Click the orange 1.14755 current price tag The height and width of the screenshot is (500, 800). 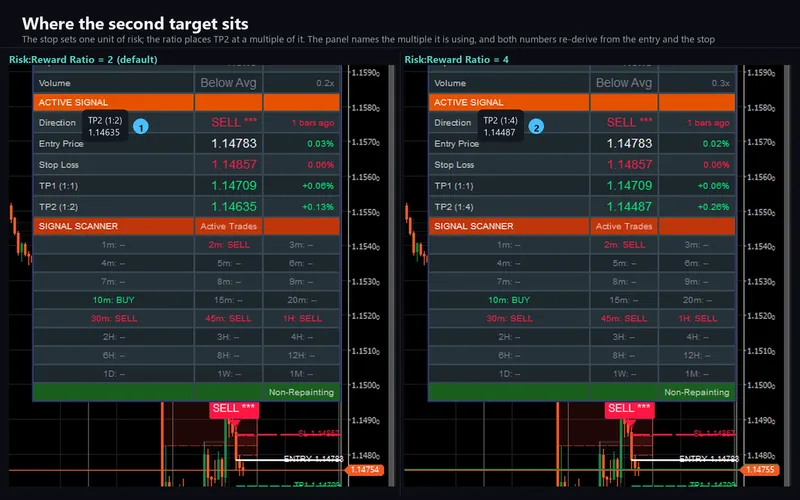point(760,470)
